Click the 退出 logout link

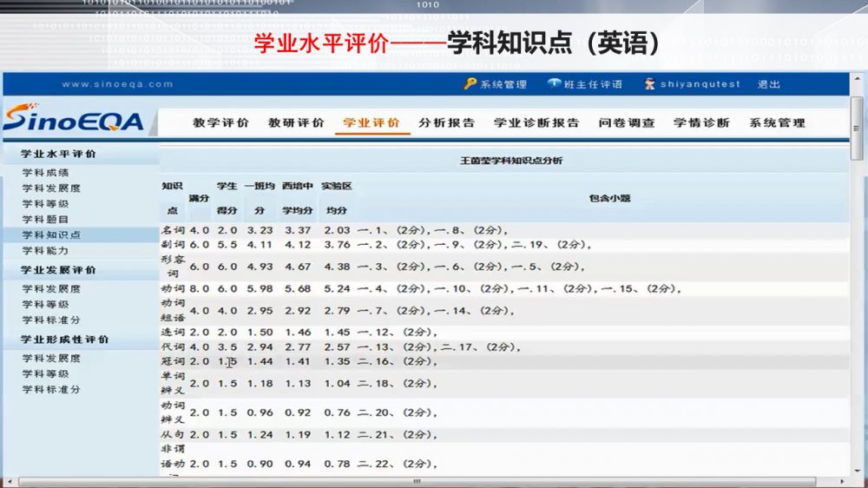[x=768, y=84]
